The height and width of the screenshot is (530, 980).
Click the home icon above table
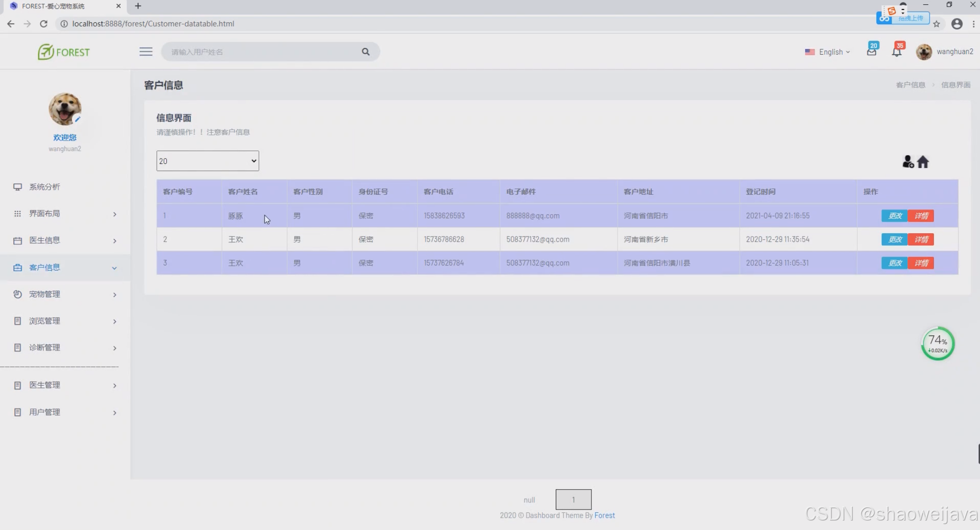(923, 162)
